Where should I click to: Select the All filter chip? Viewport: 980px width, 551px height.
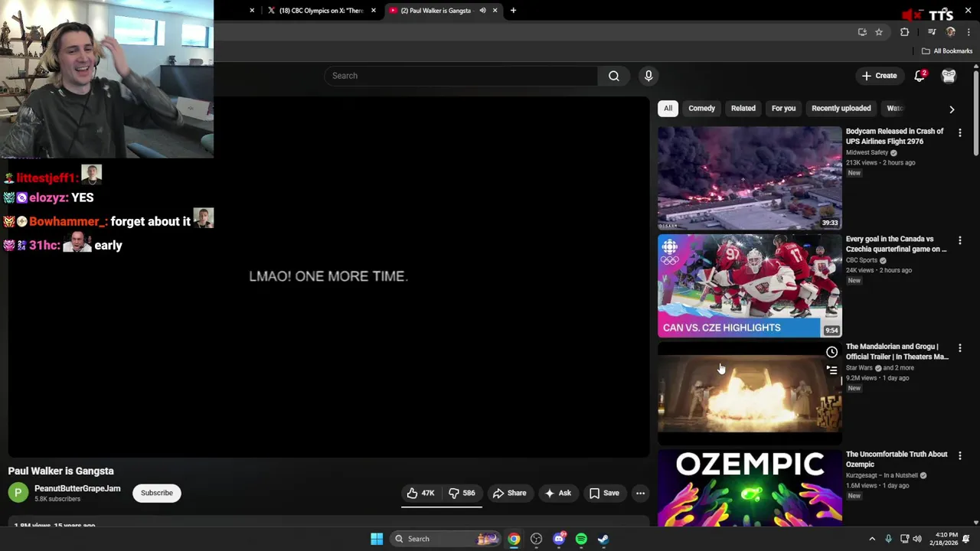pyautogui.click(x=668, y=109)
